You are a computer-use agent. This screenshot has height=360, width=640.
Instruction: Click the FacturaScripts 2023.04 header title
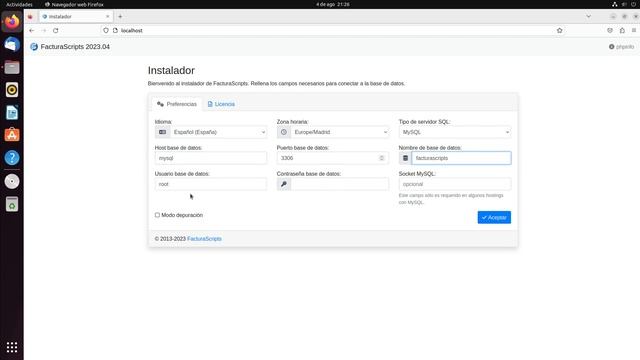coord(75,47)
